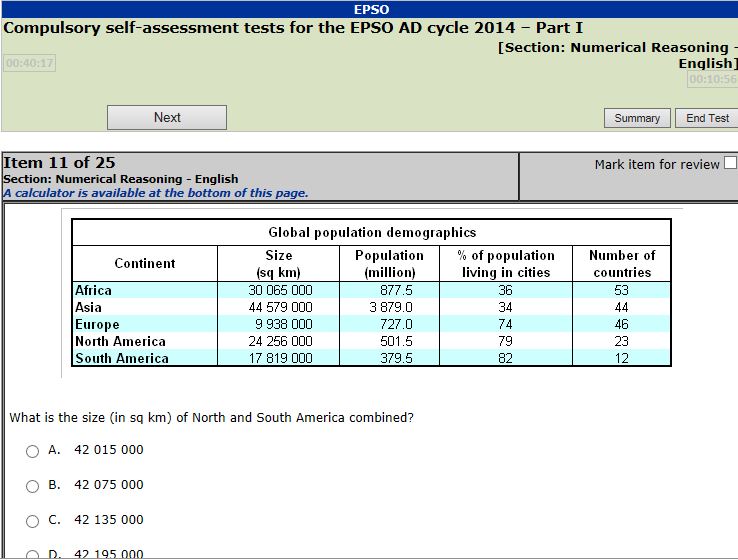
Task: Select answer A radio button
Action: tap(33, 451)
